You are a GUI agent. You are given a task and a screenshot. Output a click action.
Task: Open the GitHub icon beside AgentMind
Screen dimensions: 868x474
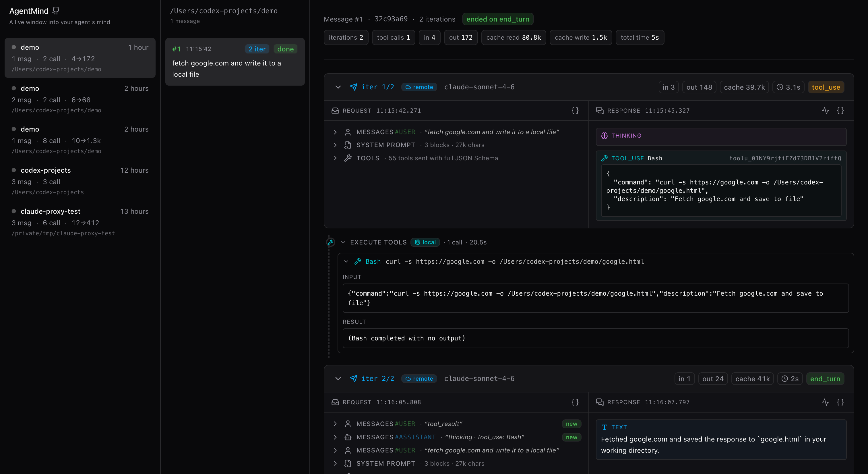(x=56, y=11)
